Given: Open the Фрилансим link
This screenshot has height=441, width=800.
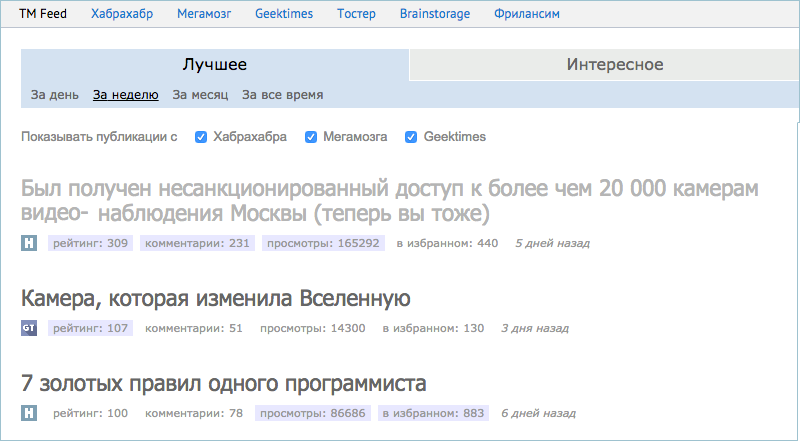Looking at the screenshot, I should coord(527,14).
